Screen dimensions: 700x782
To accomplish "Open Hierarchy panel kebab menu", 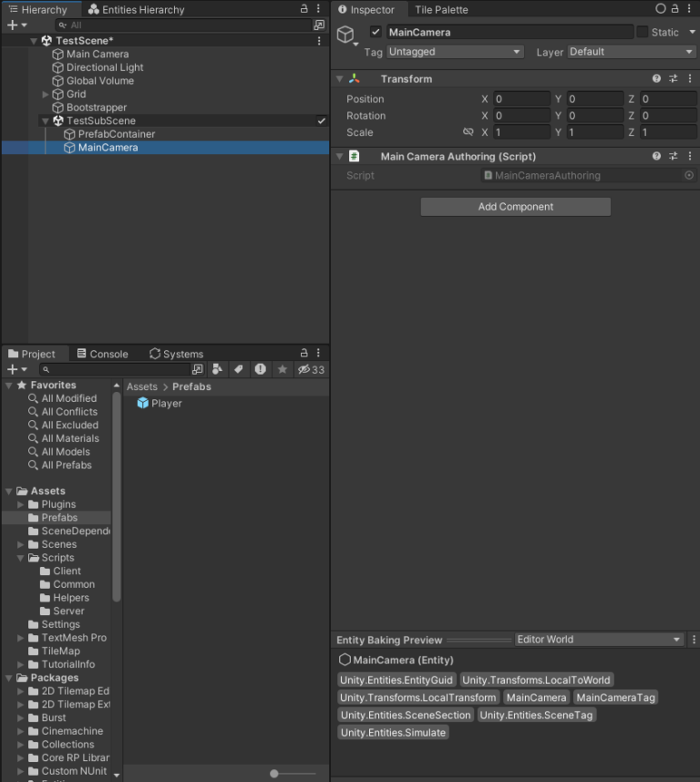I will pyautogui.click(x=318, y=8).
